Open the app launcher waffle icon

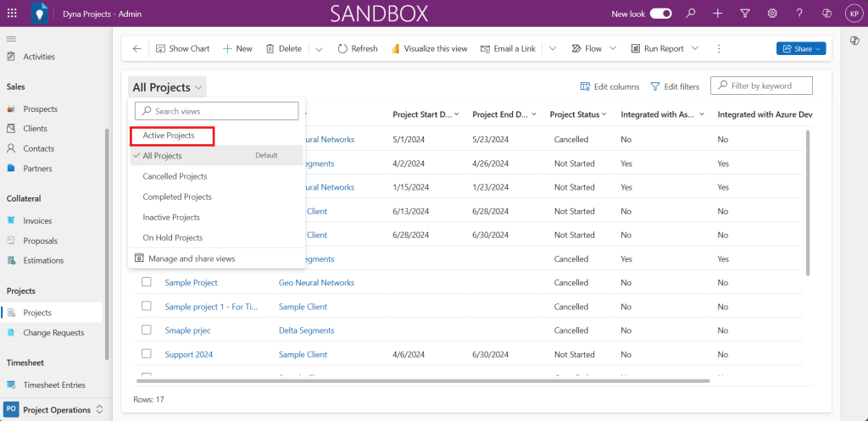click(11, 14)
